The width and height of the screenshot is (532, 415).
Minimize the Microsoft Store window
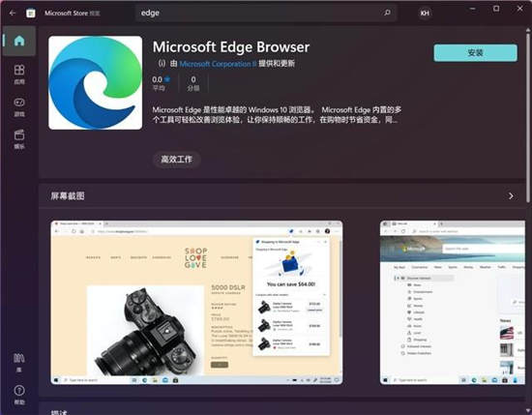coord(473,9)
